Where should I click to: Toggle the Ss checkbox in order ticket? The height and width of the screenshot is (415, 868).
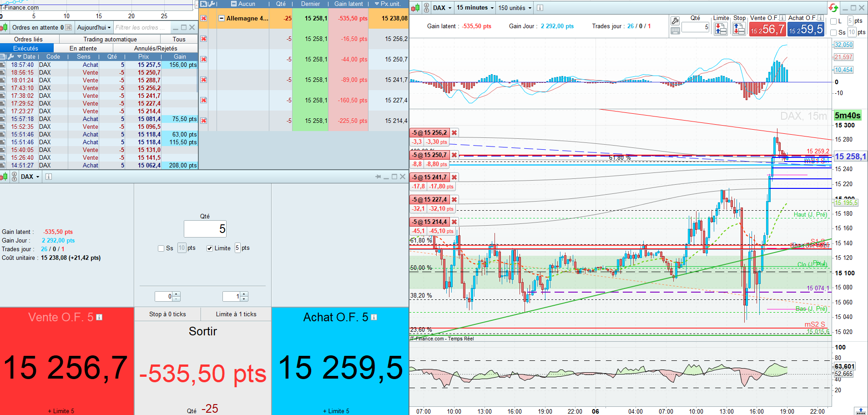pos(161,248)
